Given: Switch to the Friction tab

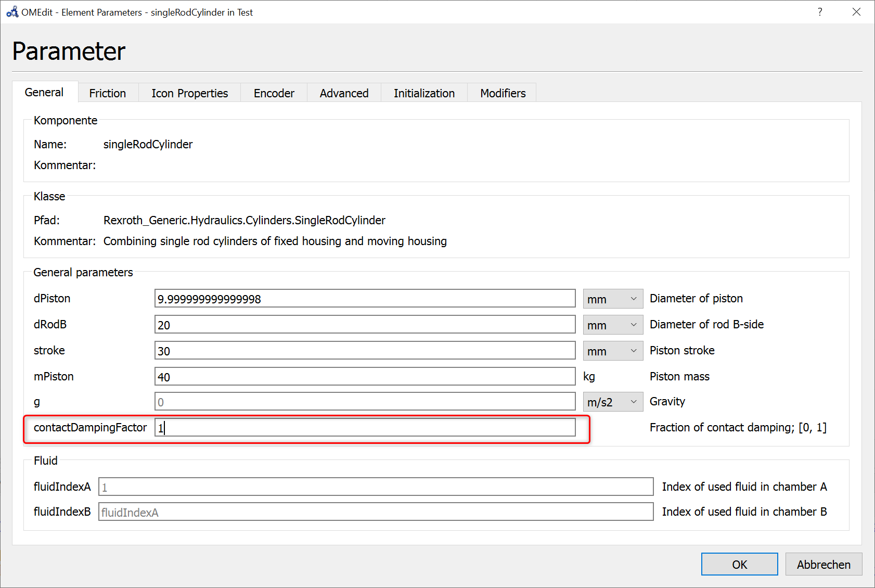Looking at the screenshot, I should tap(108, 93).
